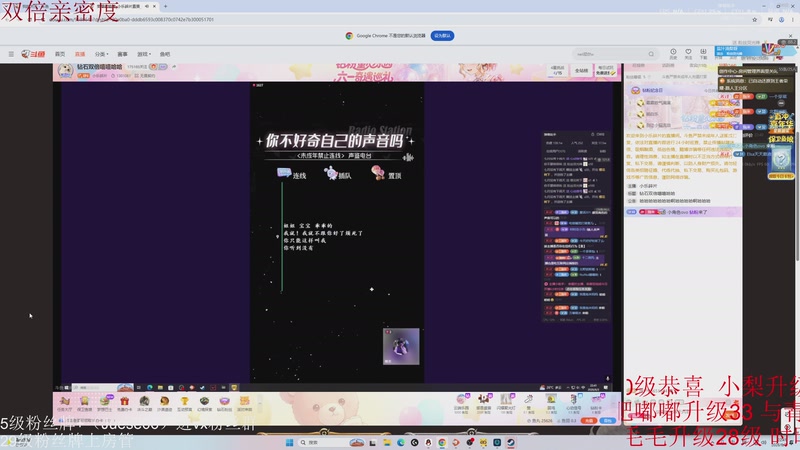Click the help question mark widget
This screenshot has width=800, height=450.
pos(781,161)
